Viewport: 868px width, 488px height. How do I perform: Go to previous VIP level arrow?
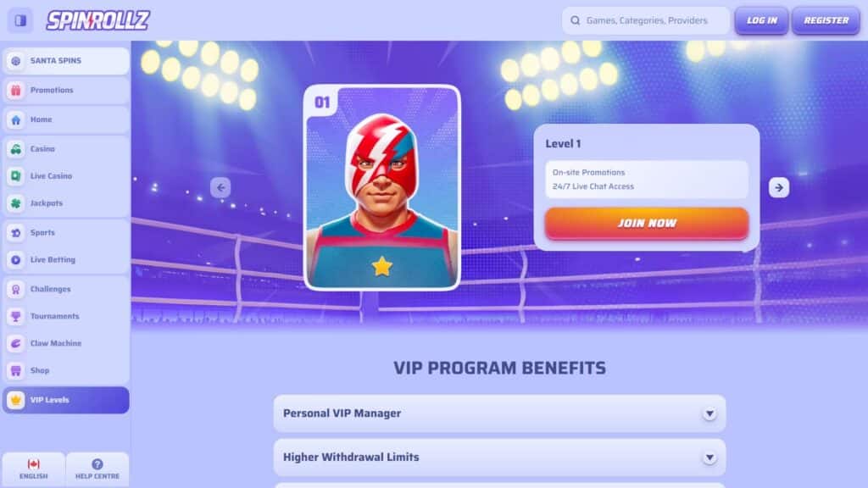220,187
